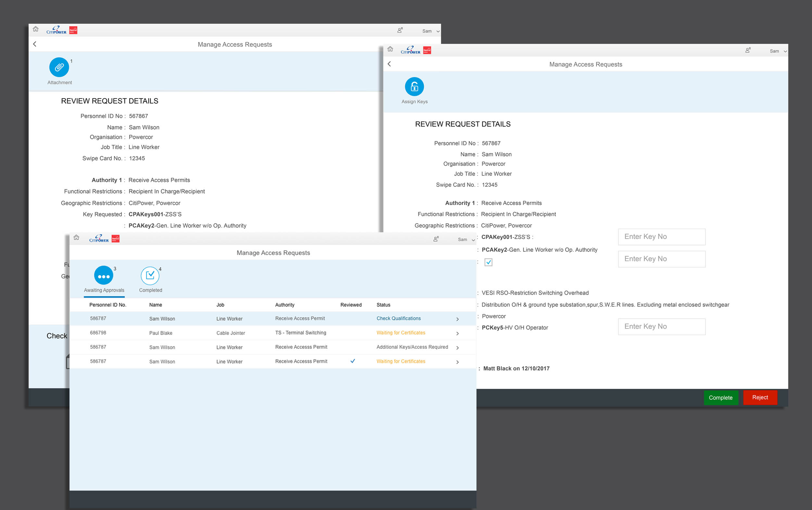Image resolution: width=812 pixels, height=510 pixels.
Task: Open Awaiting Approvals tab icon
Action: pyautogui.click(x=104, y=275)
